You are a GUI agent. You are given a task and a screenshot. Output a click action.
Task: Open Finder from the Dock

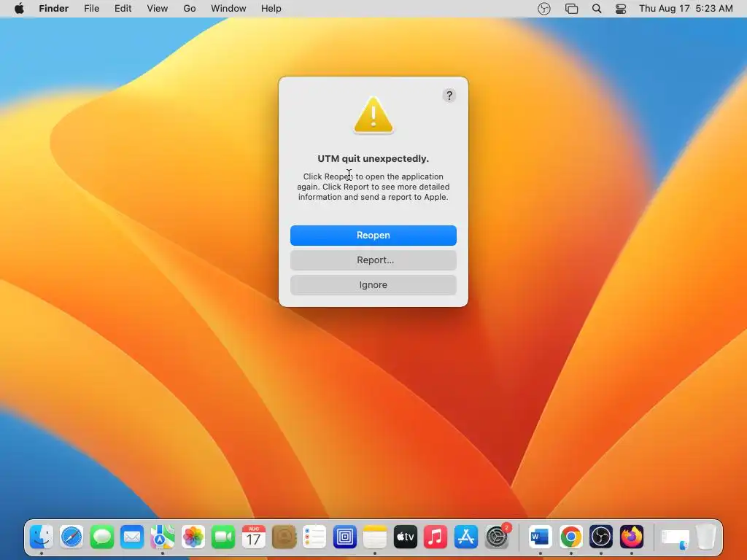point(42,537)
